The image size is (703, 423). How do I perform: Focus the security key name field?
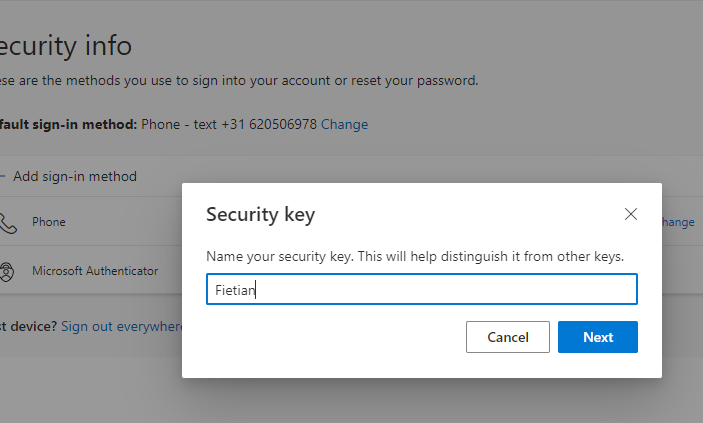[421, 290]
